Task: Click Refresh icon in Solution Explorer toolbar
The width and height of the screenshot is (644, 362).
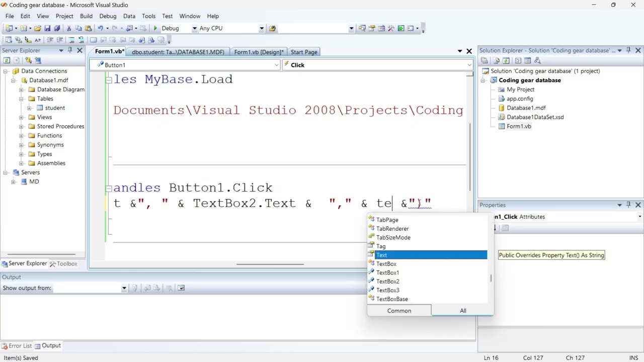Action: 506,60
